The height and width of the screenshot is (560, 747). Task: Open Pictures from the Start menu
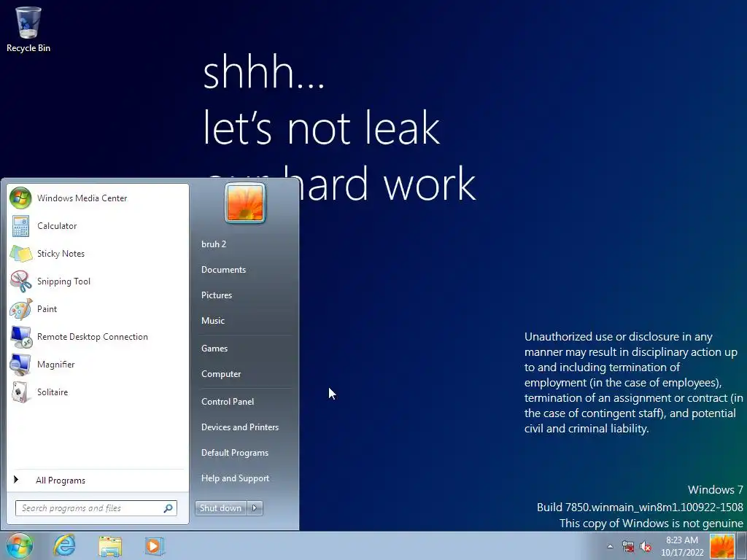point(217,295)
